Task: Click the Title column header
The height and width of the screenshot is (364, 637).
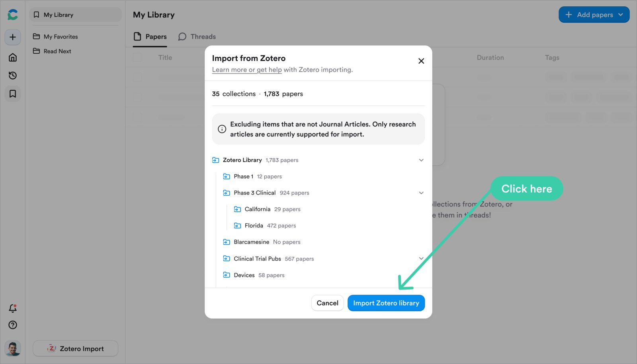Action: [165, 58]
